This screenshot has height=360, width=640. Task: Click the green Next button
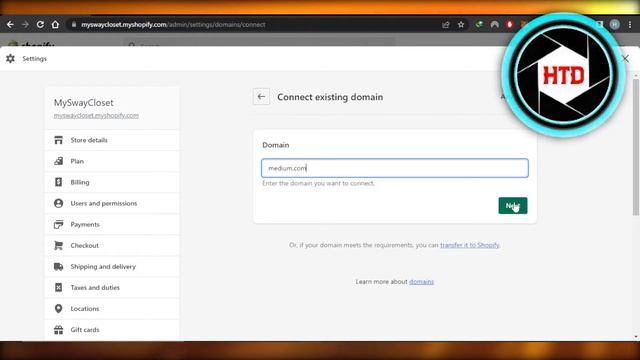(513, 205)
